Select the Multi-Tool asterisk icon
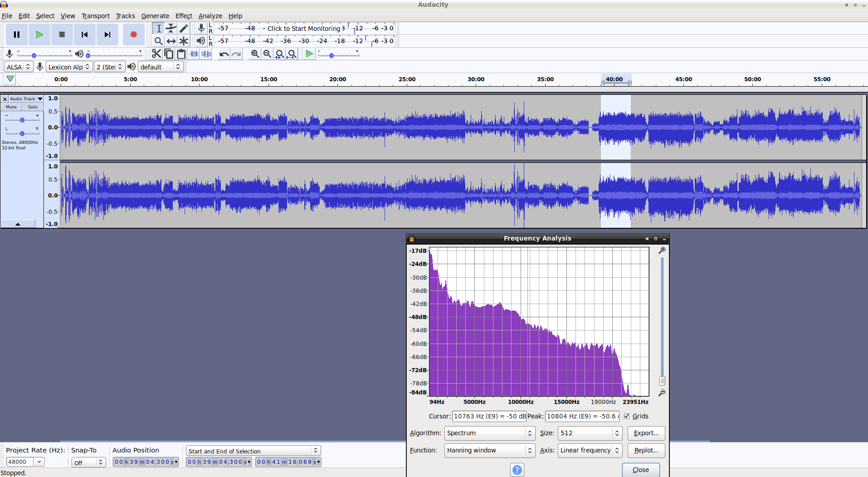The image size is (868, 477). point(184,41)
